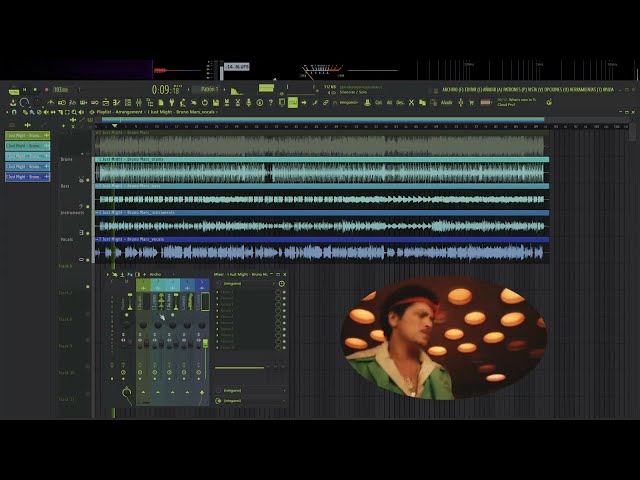Open the Patrón 1 pattern selector
Screen dimensions: 640x480
[208, 89]
